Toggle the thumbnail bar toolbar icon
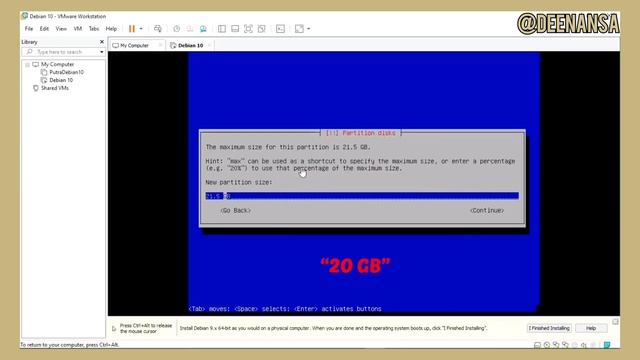 coord(235,29)
